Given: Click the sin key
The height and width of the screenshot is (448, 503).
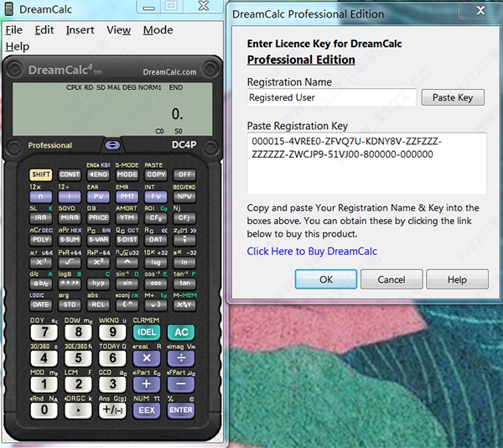Looking at the screenshot, I should pos(127,283).
